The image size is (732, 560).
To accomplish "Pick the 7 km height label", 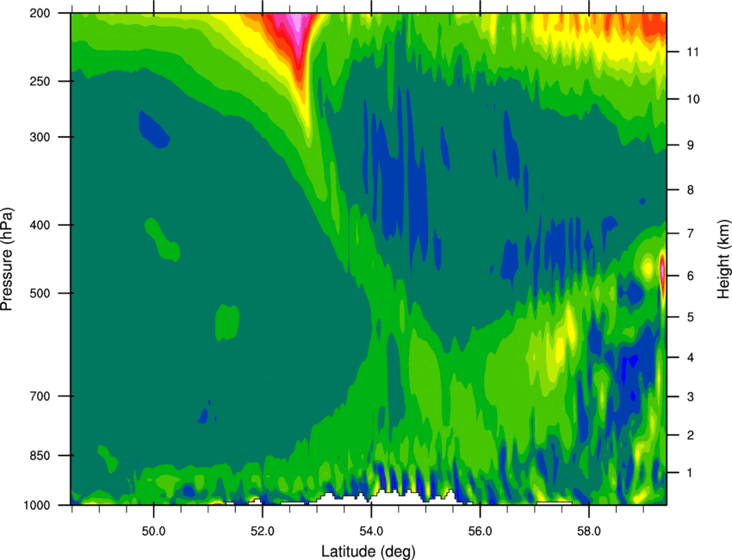I will [691, 233].
